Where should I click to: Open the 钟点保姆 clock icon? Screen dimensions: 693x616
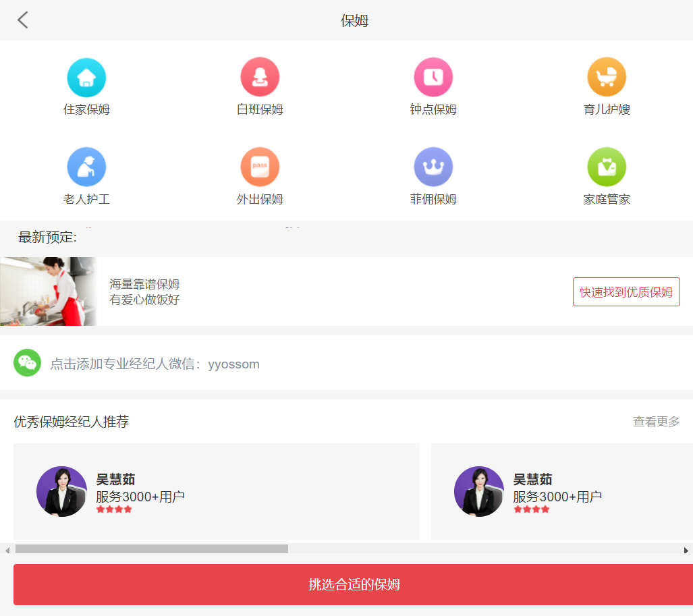pyautogui.click(x=433, y=78)
